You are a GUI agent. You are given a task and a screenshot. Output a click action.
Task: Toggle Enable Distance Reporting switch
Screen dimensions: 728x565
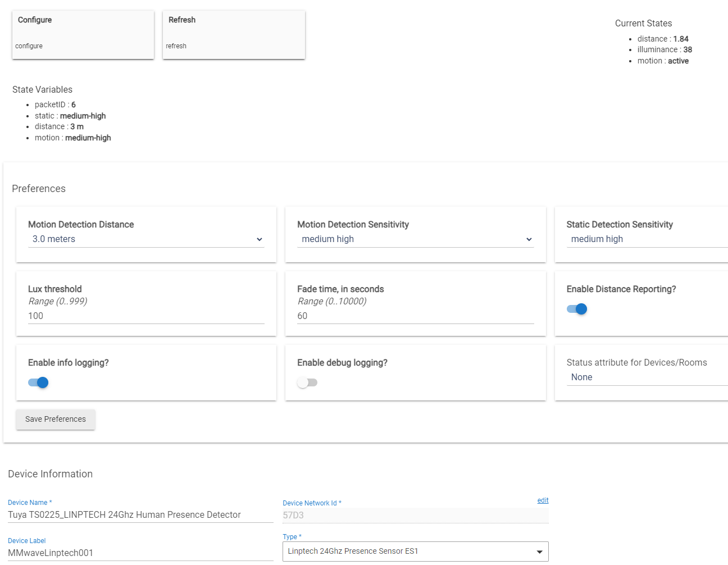577,309
